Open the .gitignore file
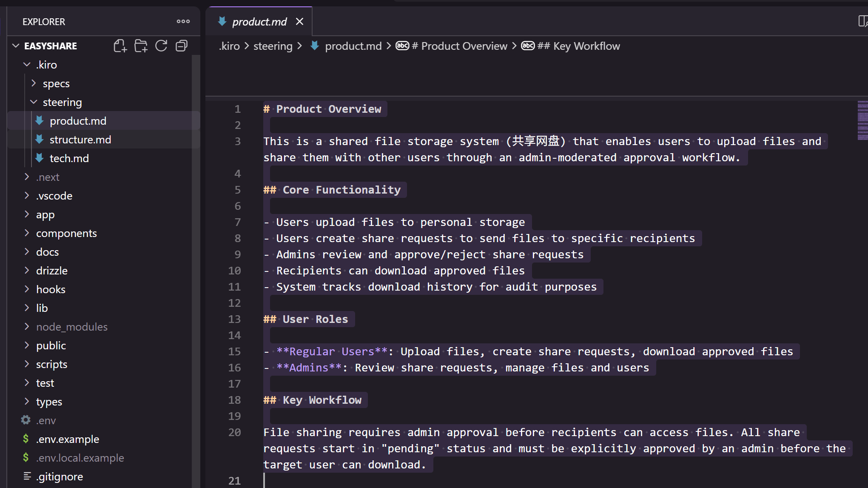 (59, 477)
